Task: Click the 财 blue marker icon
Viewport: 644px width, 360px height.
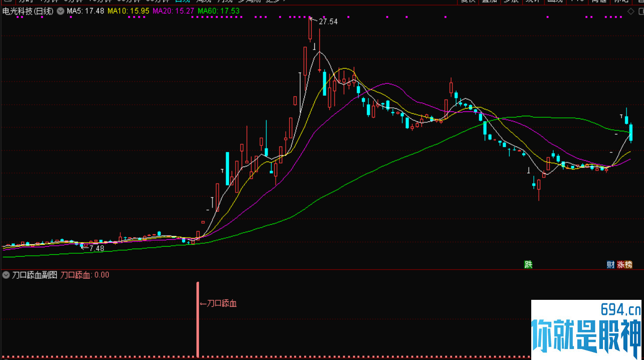Action: (x=610, y=265)
